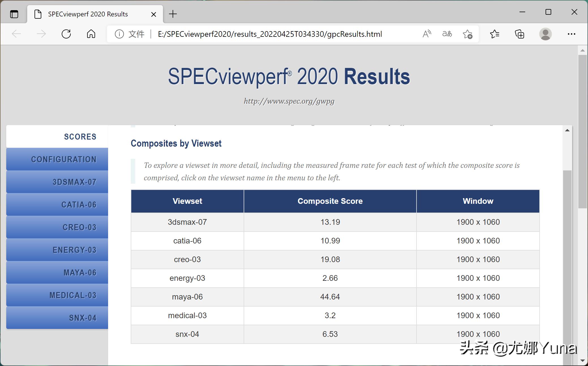Click the spec.org/gwpg link

pyautogui.click(x=289, y=101)
